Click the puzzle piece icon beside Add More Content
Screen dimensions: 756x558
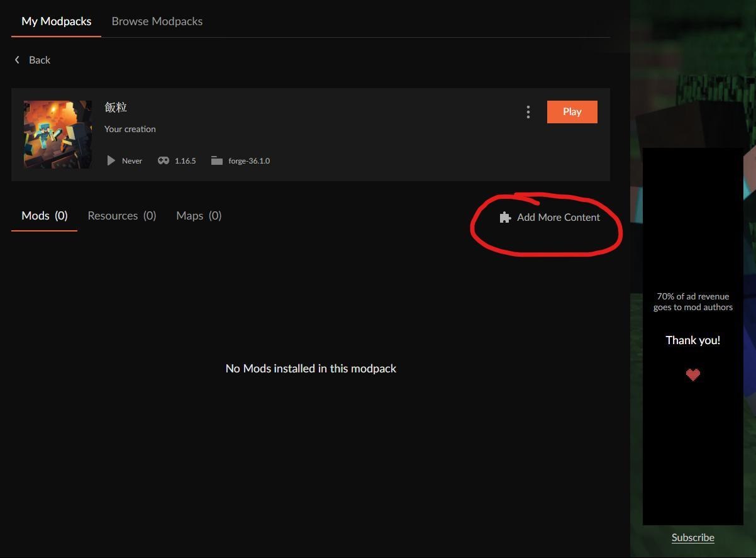505,218
